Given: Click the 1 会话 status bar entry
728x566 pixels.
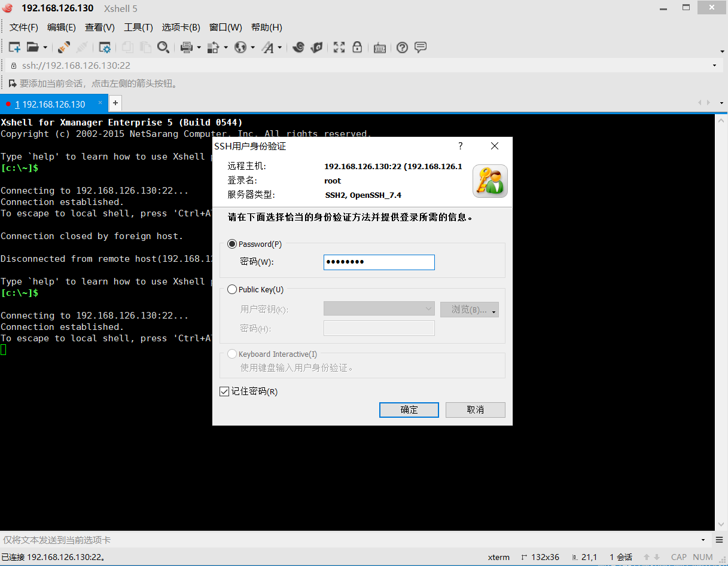Looking at the screenshot, I should (x=621, y=557).
